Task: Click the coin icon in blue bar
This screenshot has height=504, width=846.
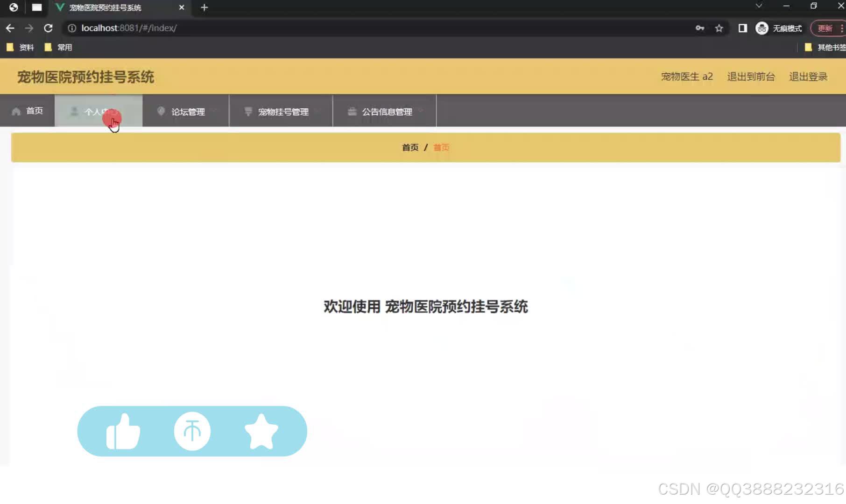Action: 192,431
